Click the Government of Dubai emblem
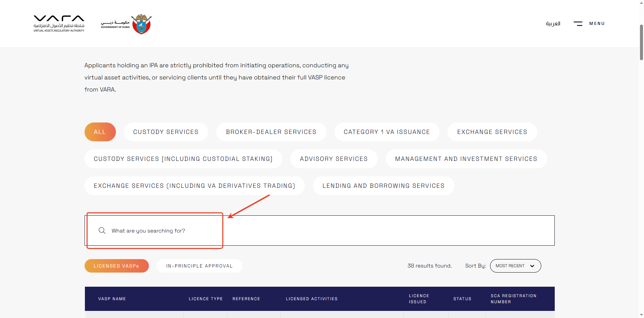644x318 pixels. [141, 24]
